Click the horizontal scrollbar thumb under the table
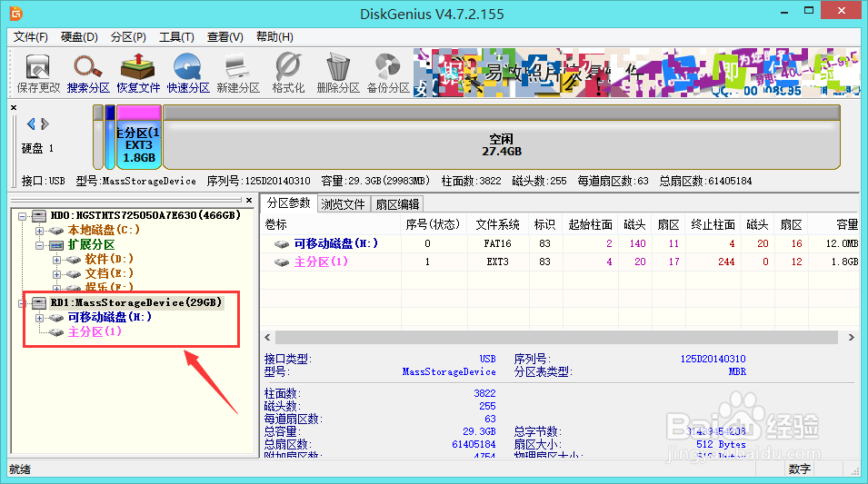The width and height of the screenshot is (868, 484). click(x=557, y=338)
